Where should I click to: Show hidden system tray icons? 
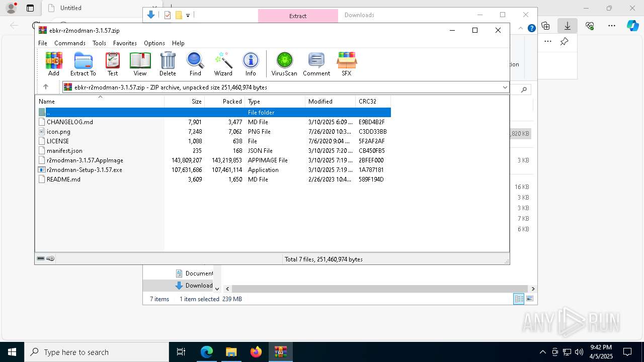[x=542, y=352]
